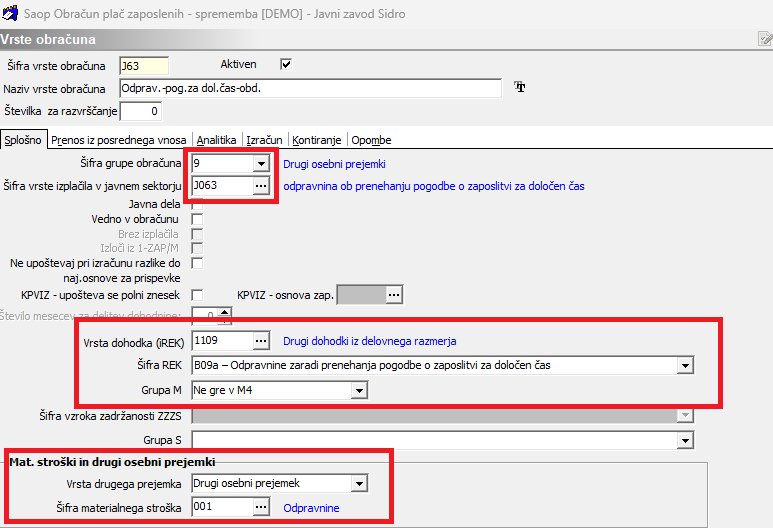Open the Opombe tab
Viewport: 773px width, 528px height.
[x=371, y=141]
